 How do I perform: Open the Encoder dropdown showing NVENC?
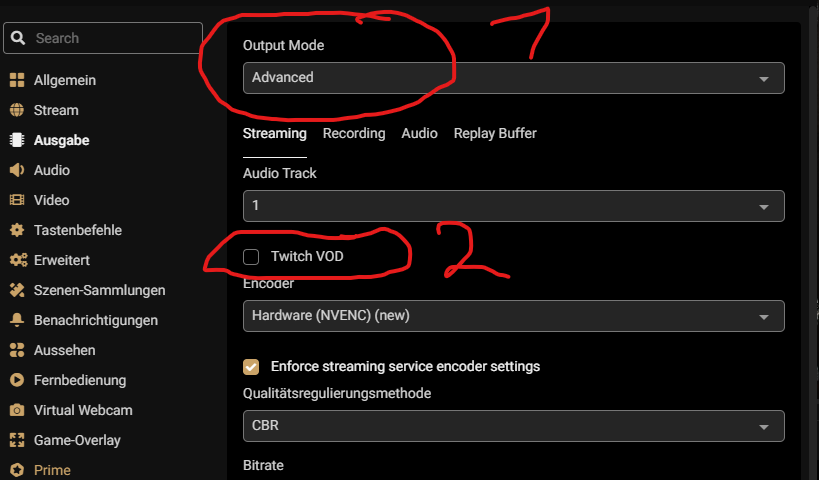(x=513, y=316)
